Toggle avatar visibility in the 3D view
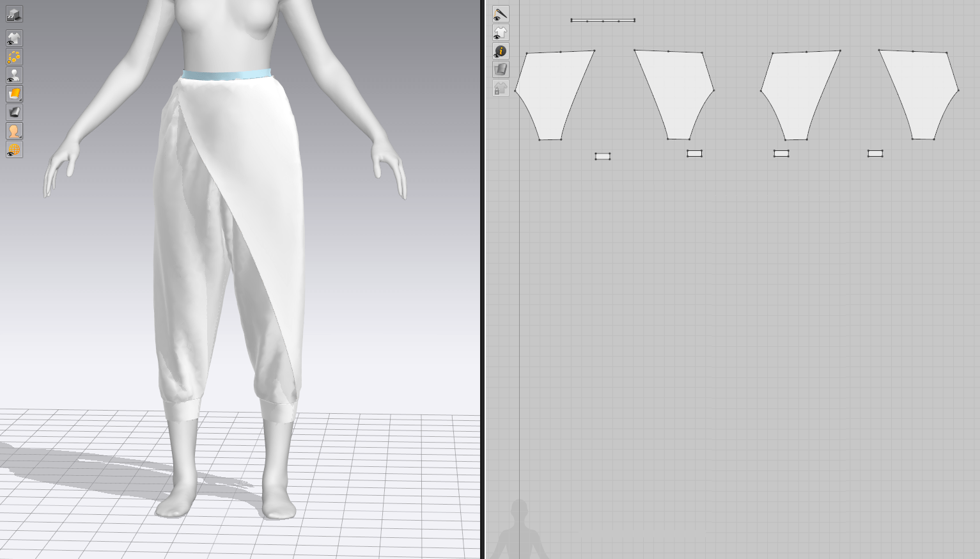This screenshot has height=559, width=980. (14, 75)
